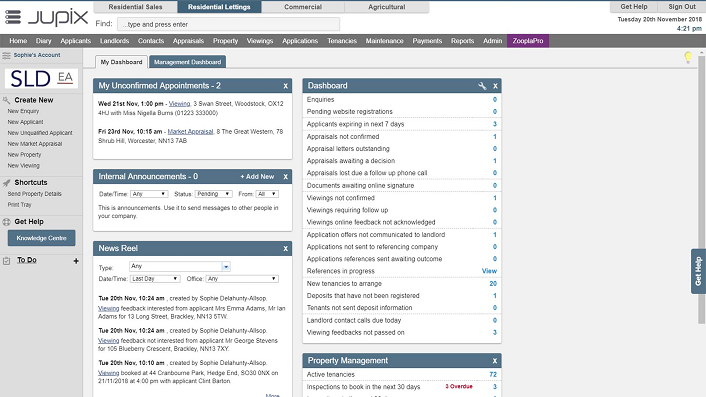This screenshot has width=706, height=397.
Task: Open the Market Appraisal appointment link
Action: tap(190, 132)
